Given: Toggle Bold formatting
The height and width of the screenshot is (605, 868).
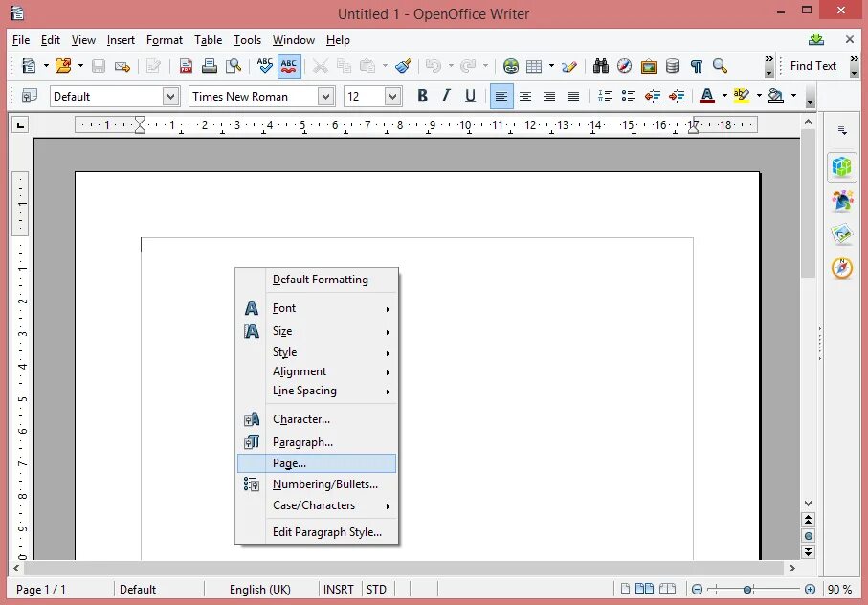Looking at the screenshot, I should pos(422,97).
